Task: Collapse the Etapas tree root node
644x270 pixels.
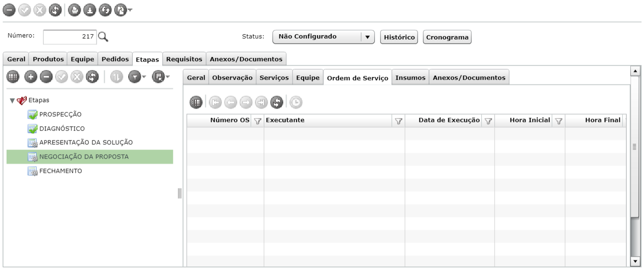Action: coord(11,100)
